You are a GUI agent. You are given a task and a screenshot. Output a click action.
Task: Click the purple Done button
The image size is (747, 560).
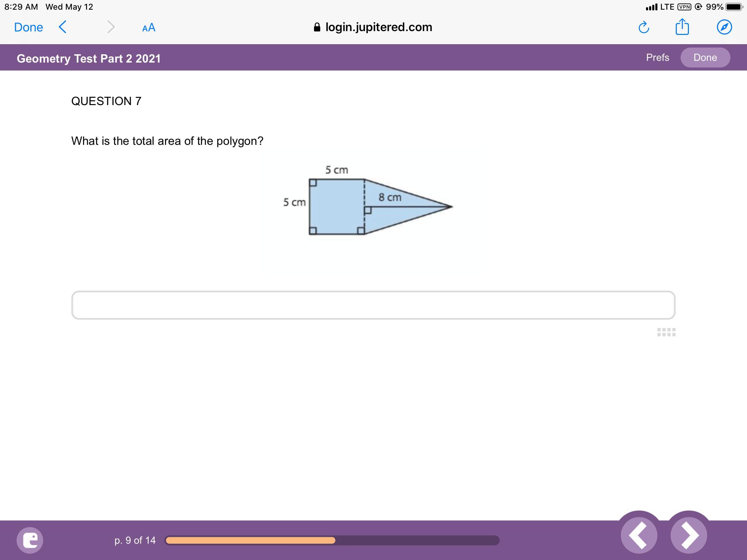[x=705, y=57]
